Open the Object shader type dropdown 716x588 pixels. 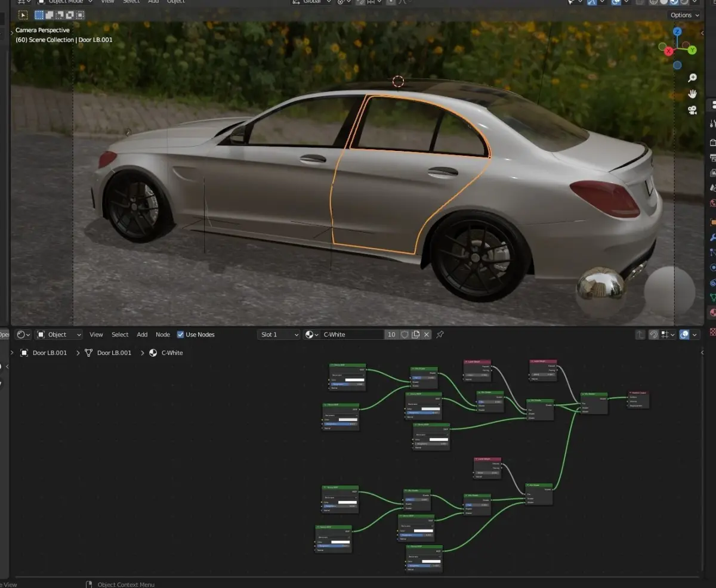click(x=58, y=335)
